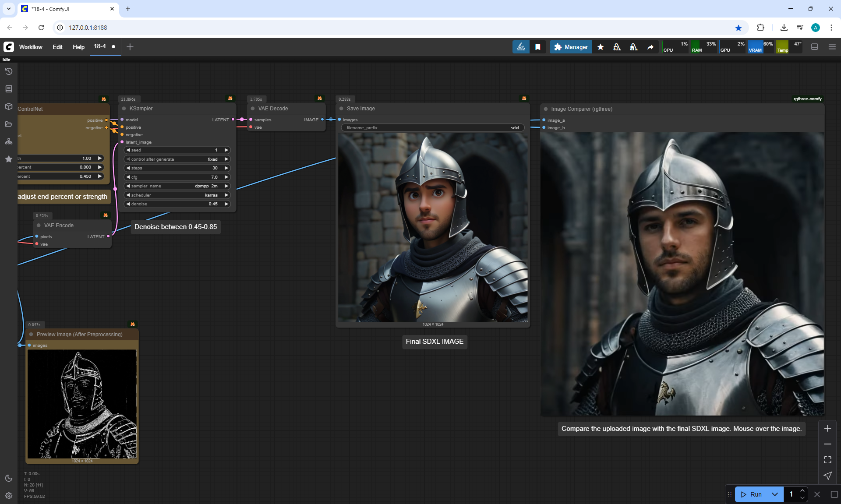Viewport: 841px width, 504px height.
Task: Open the queue history sidebar icon
Action: [x=8, y=71]
